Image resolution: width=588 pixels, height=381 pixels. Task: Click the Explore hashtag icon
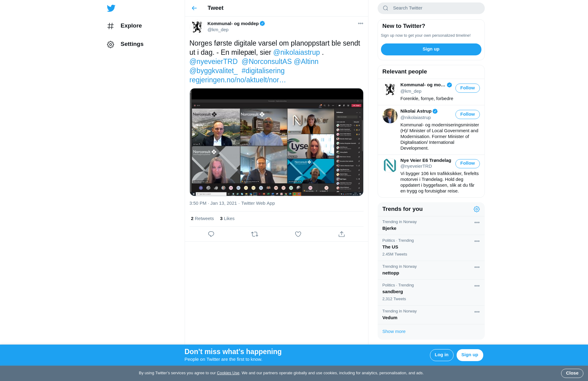coord(111,26)
